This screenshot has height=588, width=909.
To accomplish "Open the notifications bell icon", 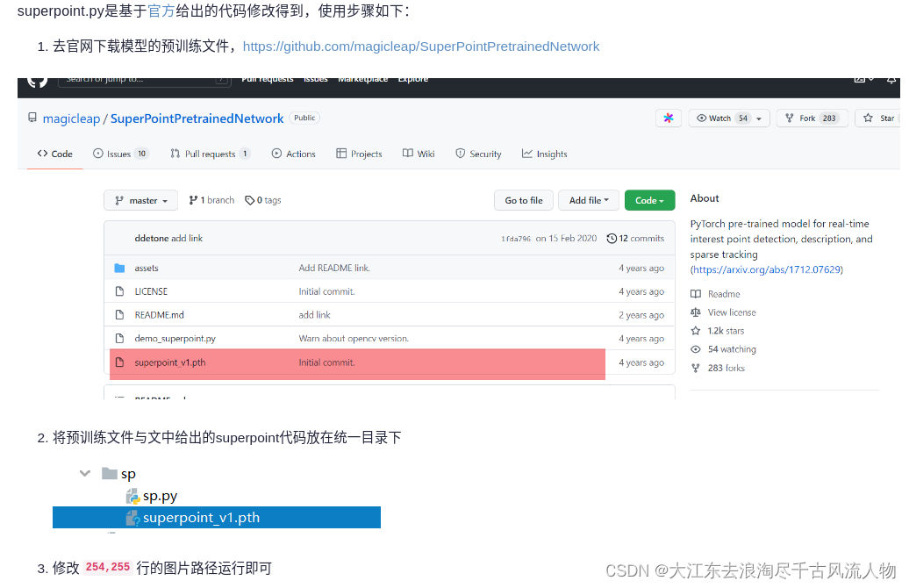I will tap(893, 80).
